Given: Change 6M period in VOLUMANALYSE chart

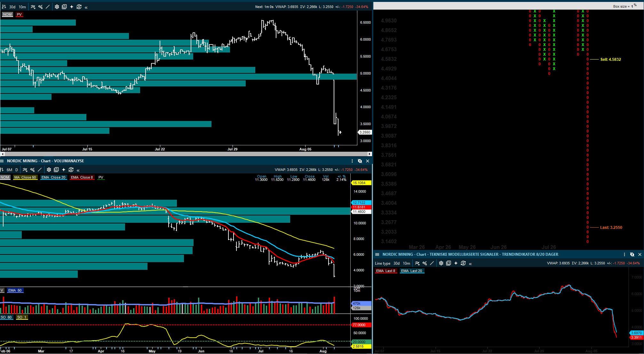Looking at the screenshot, I should point(9,170).
